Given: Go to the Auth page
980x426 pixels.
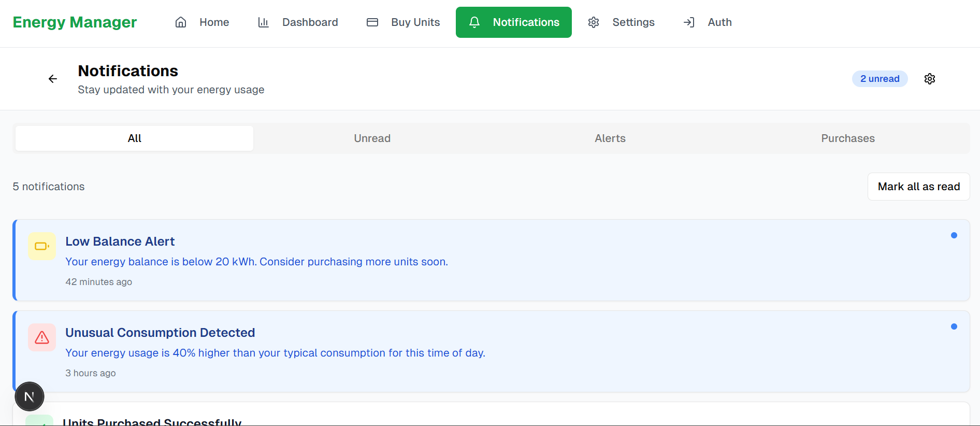Looking at the screenshot, I should 708,22.
